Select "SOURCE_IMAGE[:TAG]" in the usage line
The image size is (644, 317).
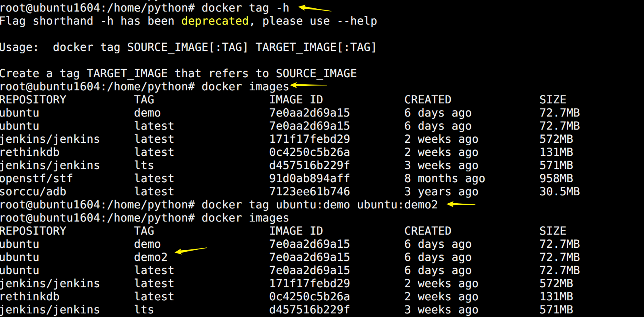187,47
